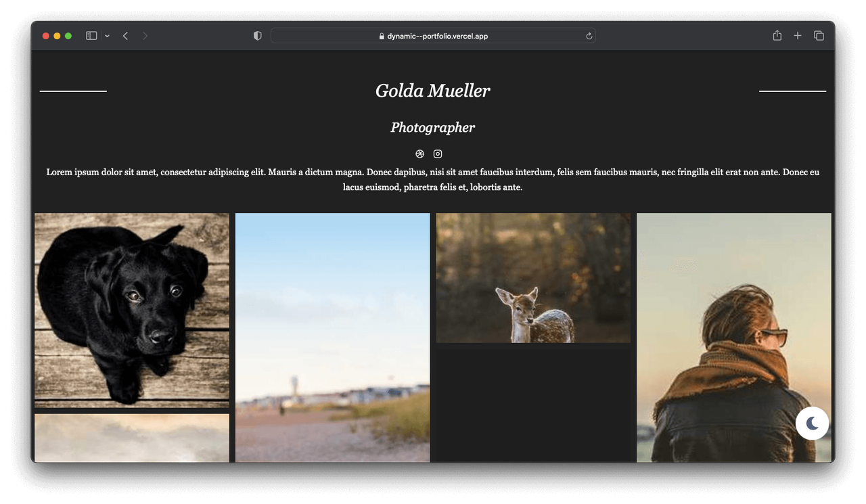Minimize the Safari window

pyautogui.click(x=57, y=36)
